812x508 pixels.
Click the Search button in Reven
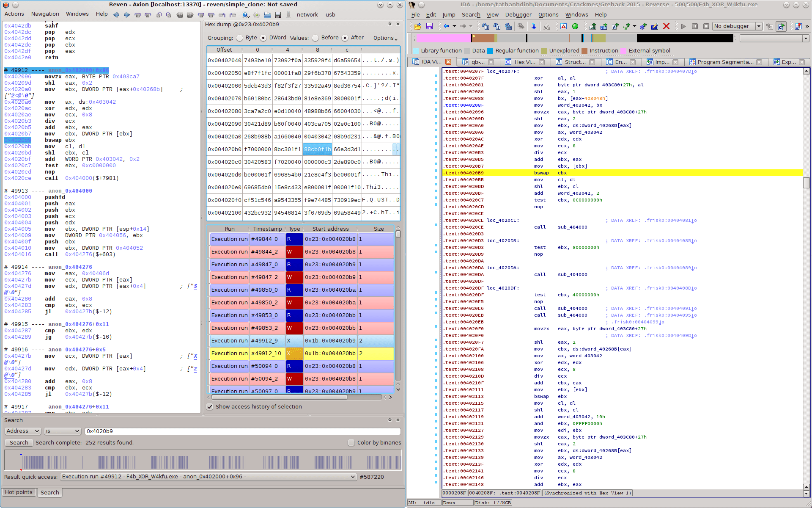[x=19, y=442]
